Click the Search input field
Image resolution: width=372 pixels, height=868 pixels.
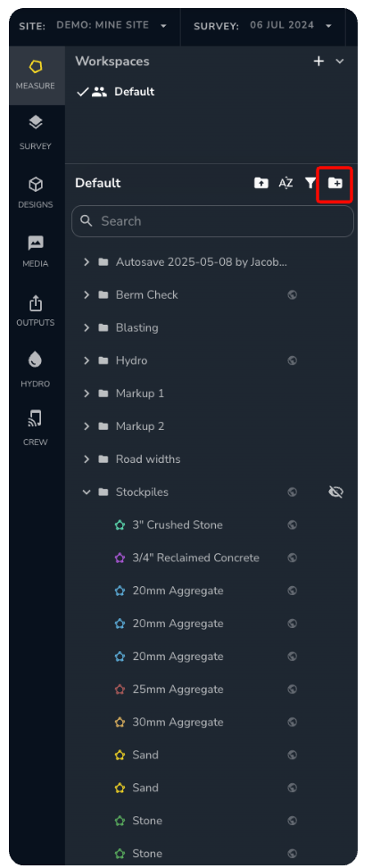pyautogui.click(x=212, y=221)
